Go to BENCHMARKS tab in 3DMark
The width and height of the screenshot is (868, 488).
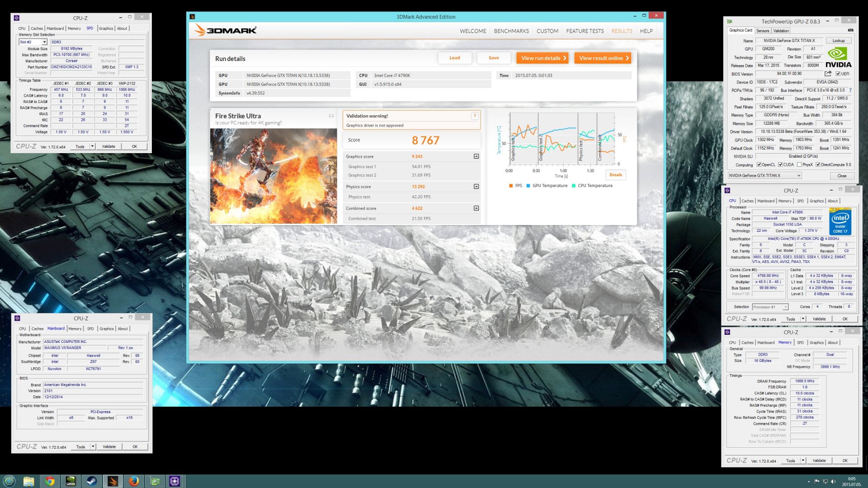[x=511, y=31]
